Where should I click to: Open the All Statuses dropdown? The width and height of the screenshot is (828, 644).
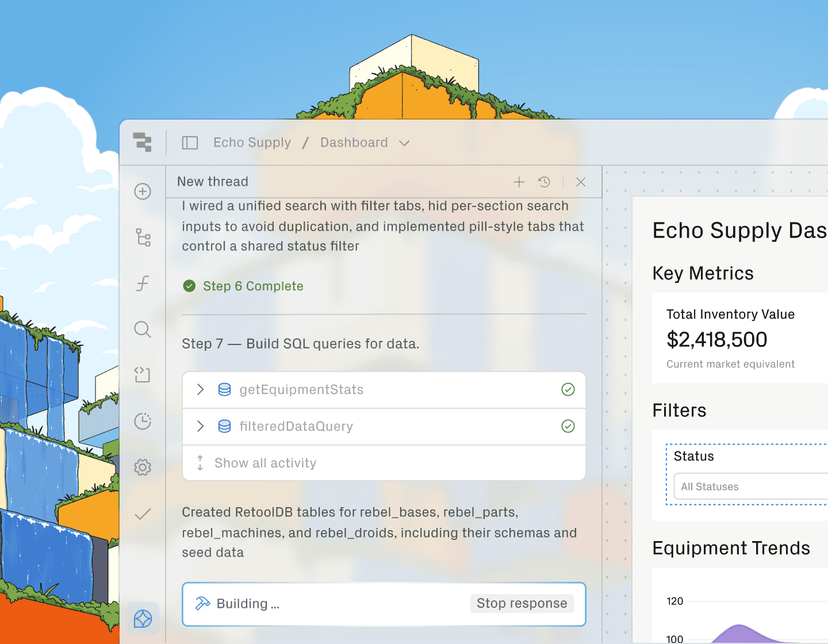click(x=747, y=486)
